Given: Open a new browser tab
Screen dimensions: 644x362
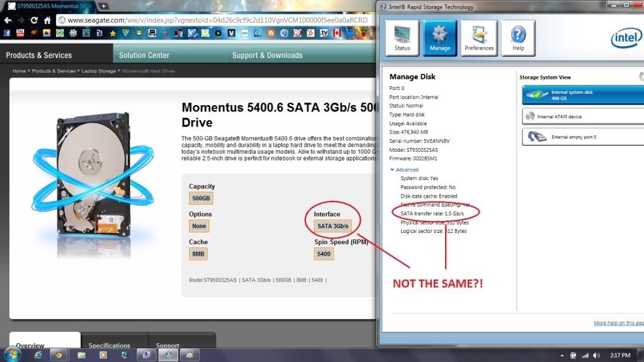Looking at the screenshot, I should (103, 6).
